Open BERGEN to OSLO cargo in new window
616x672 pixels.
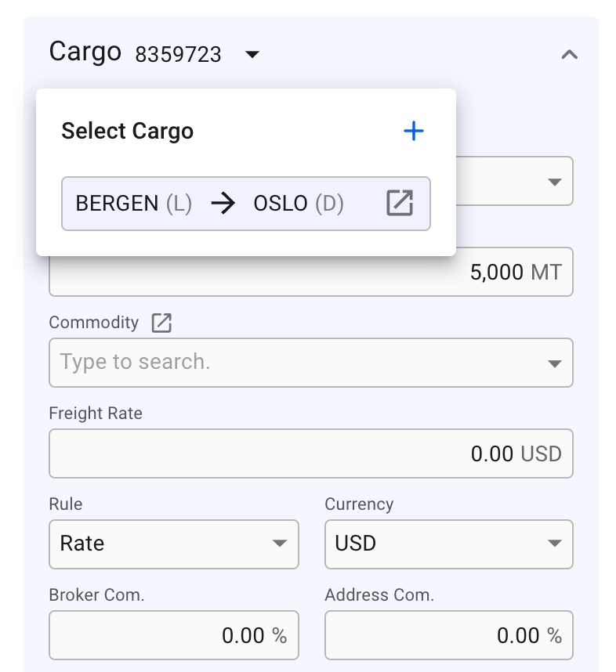400,204
